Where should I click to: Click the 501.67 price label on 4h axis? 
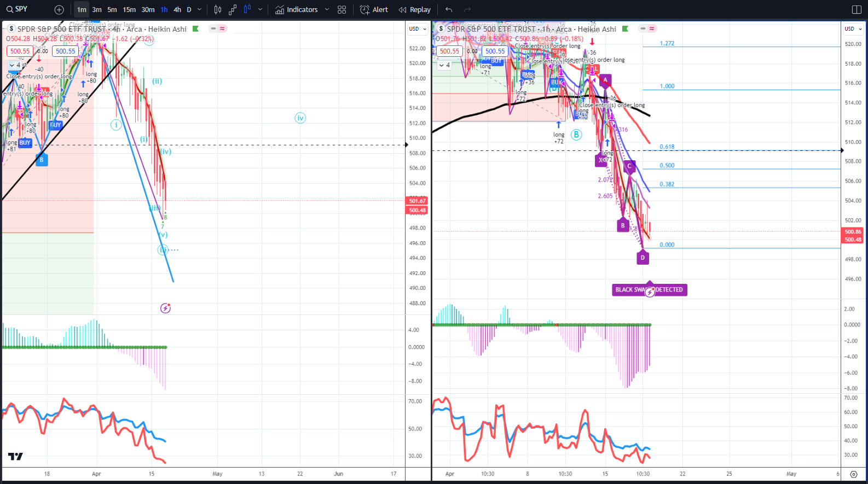(x=417, y=201)
